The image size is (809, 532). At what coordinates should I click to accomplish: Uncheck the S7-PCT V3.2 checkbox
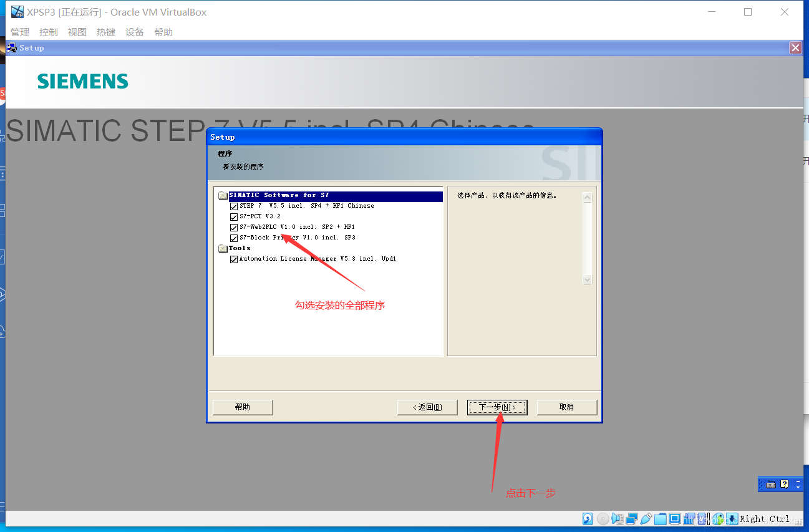point(234,217)
